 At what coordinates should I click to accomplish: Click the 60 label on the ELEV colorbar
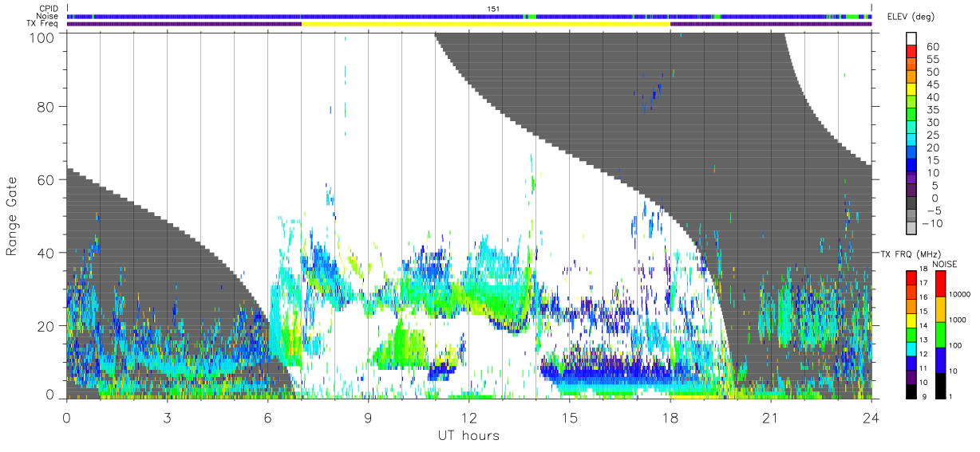coord(933,46)
